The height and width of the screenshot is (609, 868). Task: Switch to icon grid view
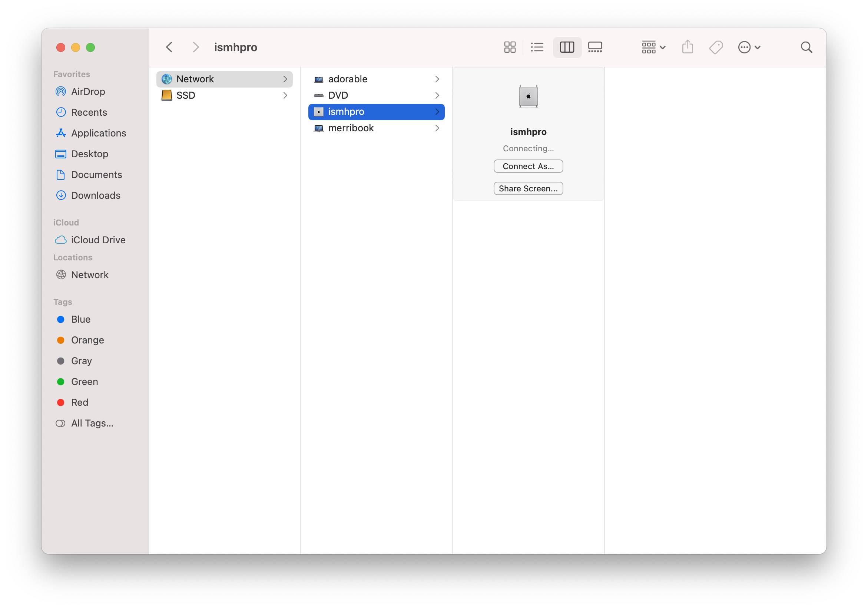click(510, 47)
